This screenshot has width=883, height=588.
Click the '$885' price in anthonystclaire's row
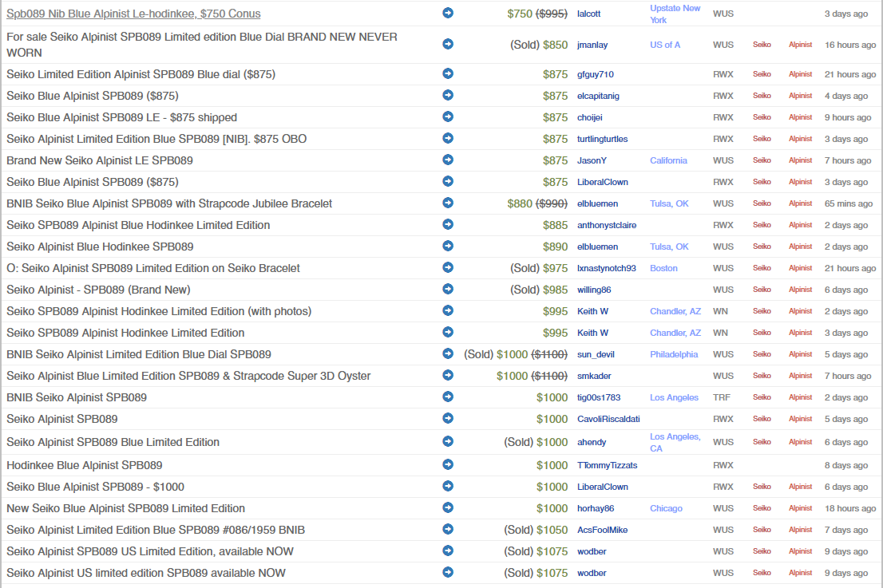point(555,225)
